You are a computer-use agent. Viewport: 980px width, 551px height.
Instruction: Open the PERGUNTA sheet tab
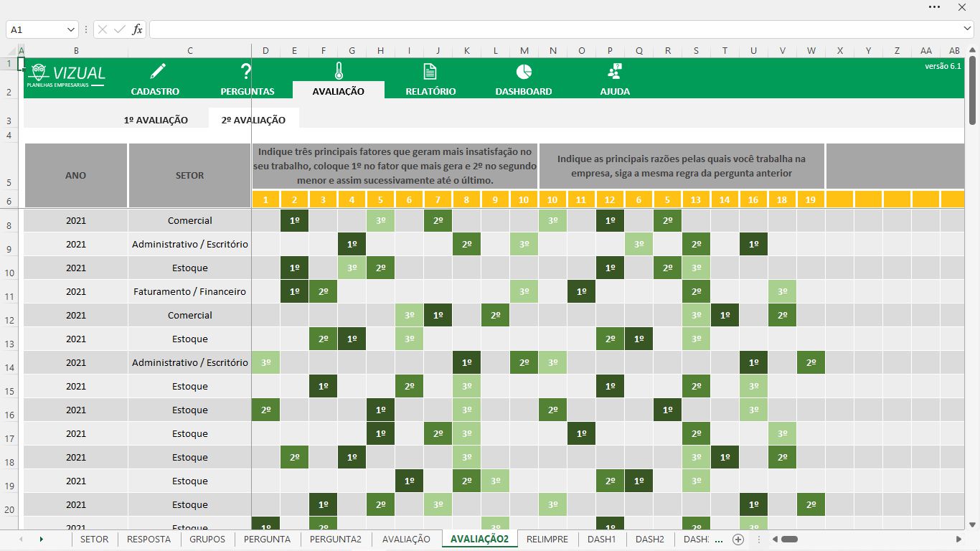coord(267,539)
